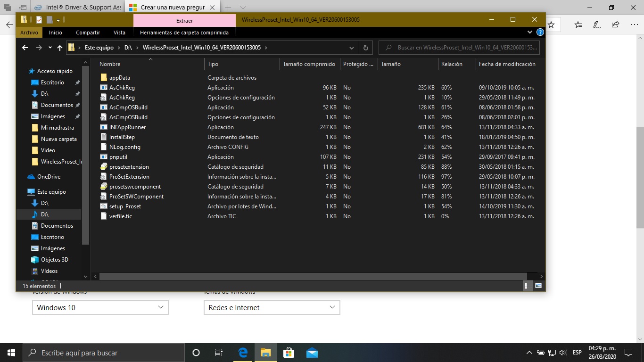This screenshot has height=362, width=644.
Task: Select the verfile.tic file icon
Action: [x=104, y=216]
